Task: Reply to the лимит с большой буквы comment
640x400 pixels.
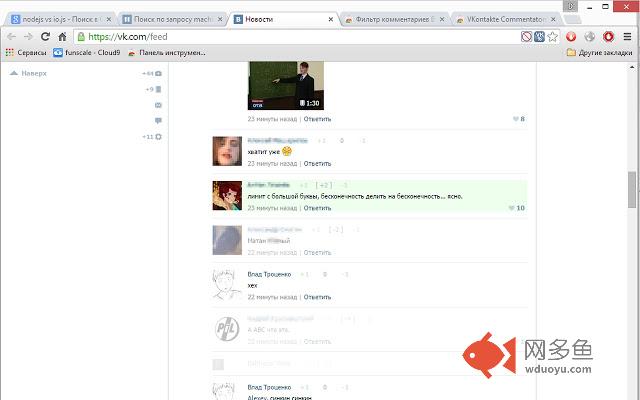Action: (317, 208)
